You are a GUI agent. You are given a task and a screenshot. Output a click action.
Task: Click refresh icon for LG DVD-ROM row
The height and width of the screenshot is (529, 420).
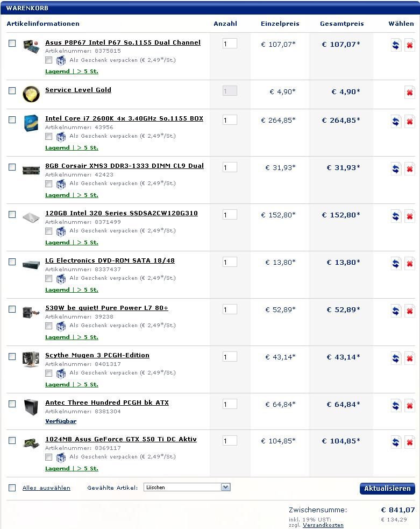[396, 264]
